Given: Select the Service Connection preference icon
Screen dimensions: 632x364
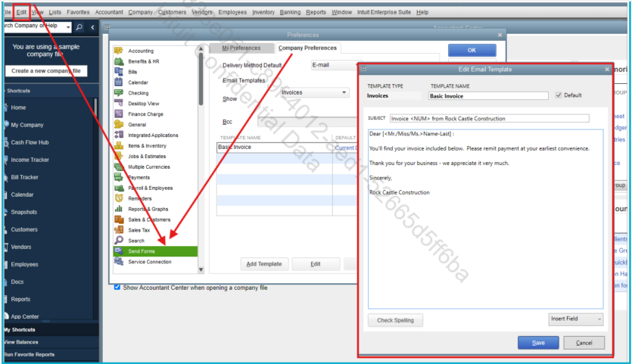Looking at the screenshot, I should 119,261.
